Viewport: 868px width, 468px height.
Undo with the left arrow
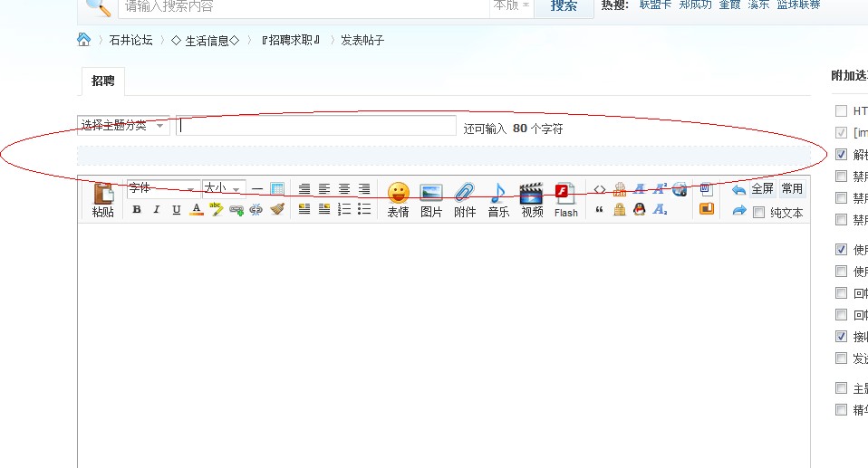pyautogui.click(x=738, y=190)
